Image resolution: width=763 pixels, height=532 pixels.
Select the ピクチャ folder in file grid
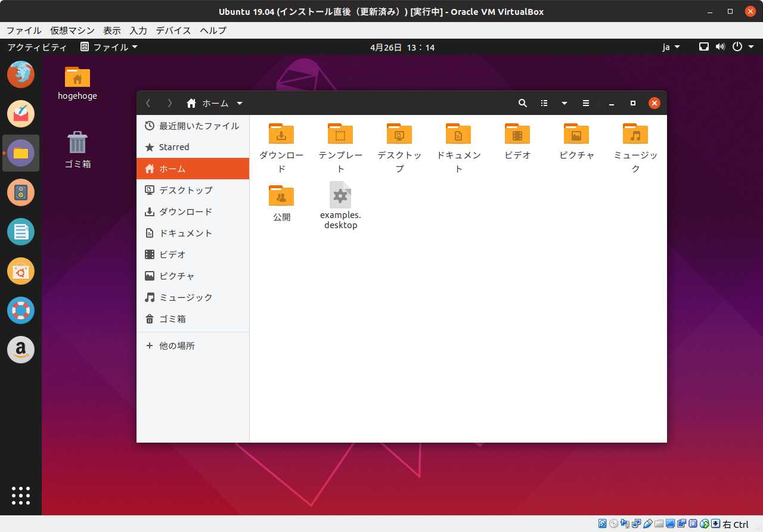(576, 142)
